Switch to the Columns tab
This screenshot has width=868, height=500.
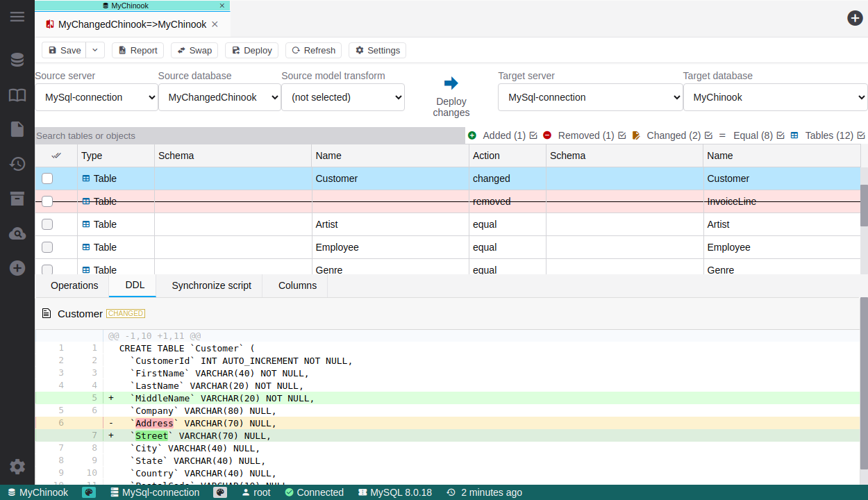[x=297, y=285]
